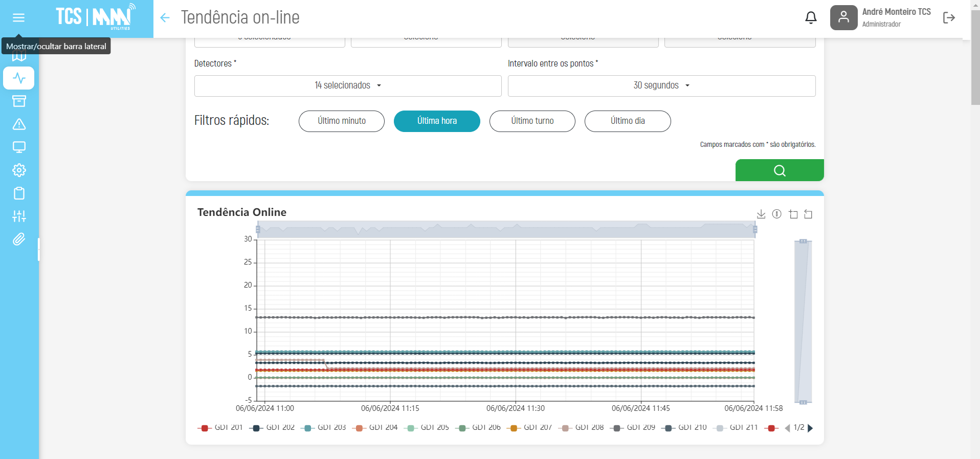Viewport: 980px width, 459px height.
Task: Select the Último dia quick filter
Action: pos(627,121)
